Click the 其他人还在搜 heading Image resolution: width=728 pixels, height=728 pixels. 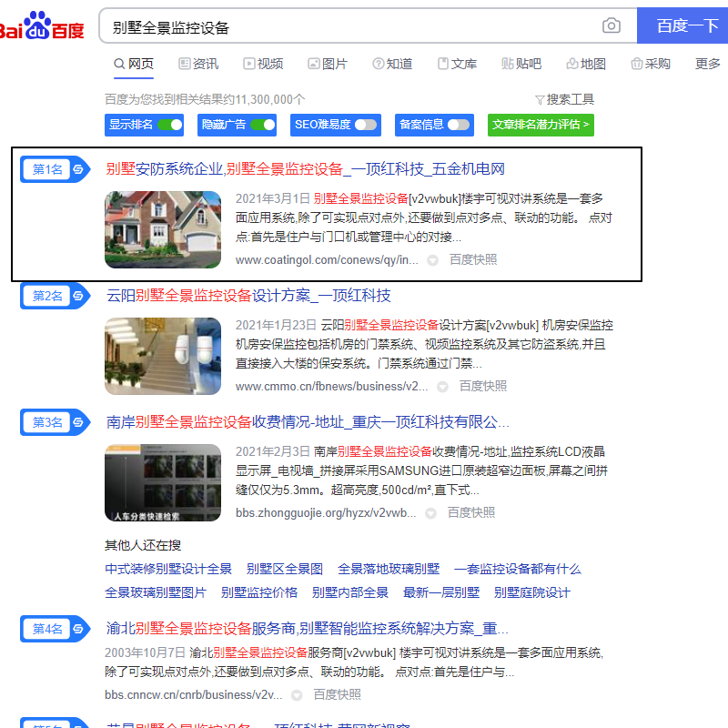[143, 545]
